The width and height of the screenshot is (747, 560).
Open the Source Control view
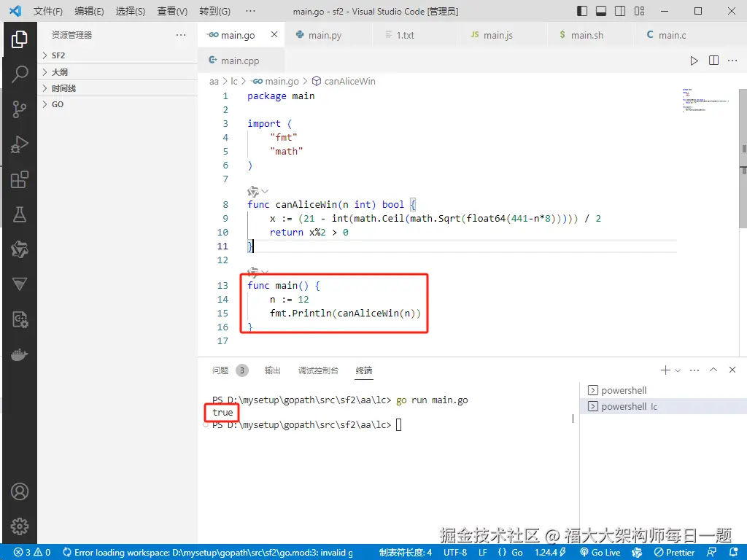[20, 109]
